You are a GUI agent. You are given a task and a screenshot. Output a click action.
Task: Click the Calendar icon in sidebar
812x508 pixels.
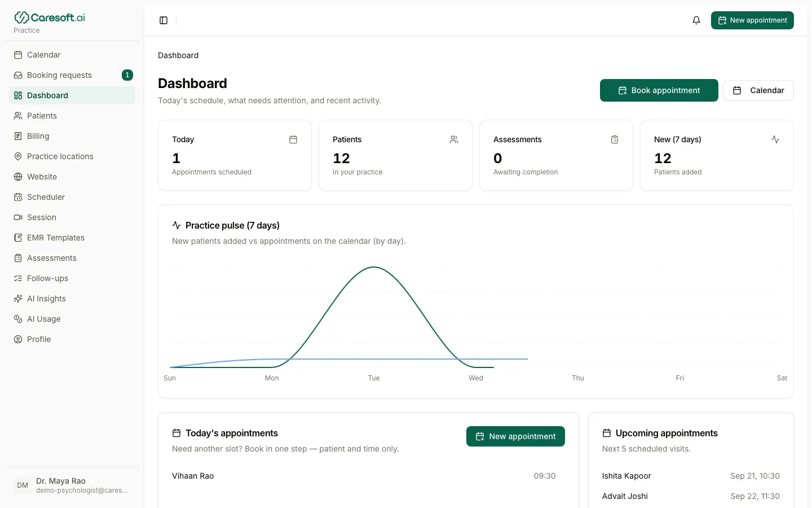[18, 55]
